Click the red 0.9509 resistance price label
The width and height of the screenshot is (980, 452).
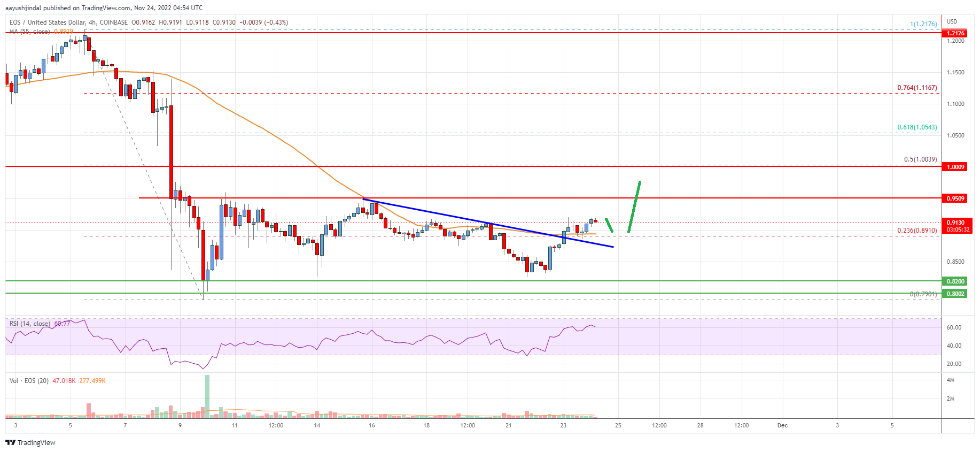[x=955, y=198]
